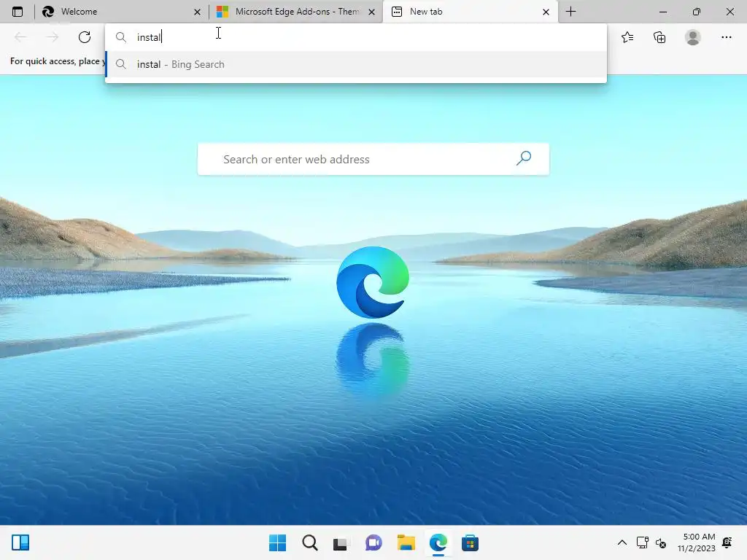Show hidden system tray icons
The image size is (747, 560).
pos(622,542)
